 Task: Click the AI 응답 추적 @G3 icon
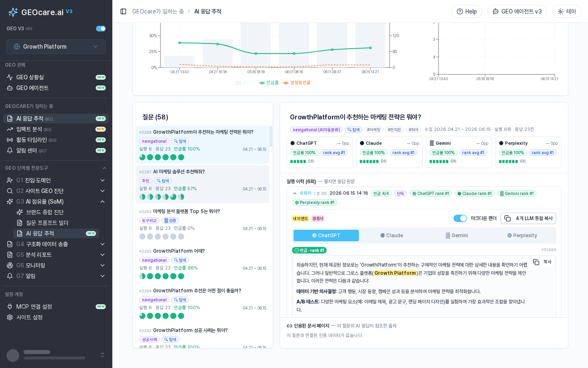click(10, 119)
